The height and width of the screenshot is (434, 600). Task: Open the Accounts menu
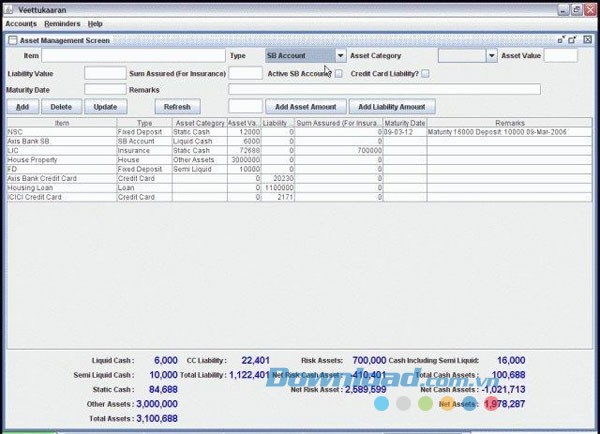coord(21,23)
